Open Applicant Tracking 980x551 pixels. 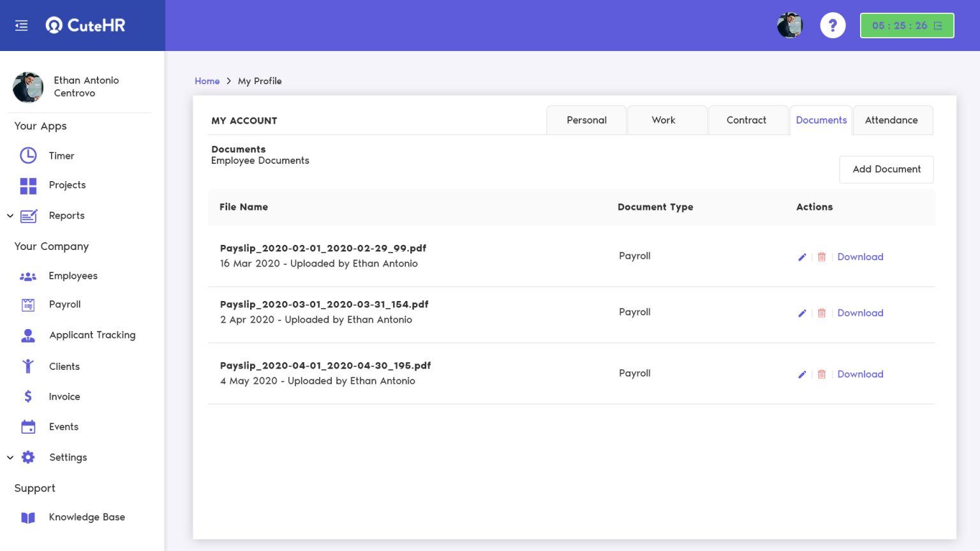(x=28, y=335)
